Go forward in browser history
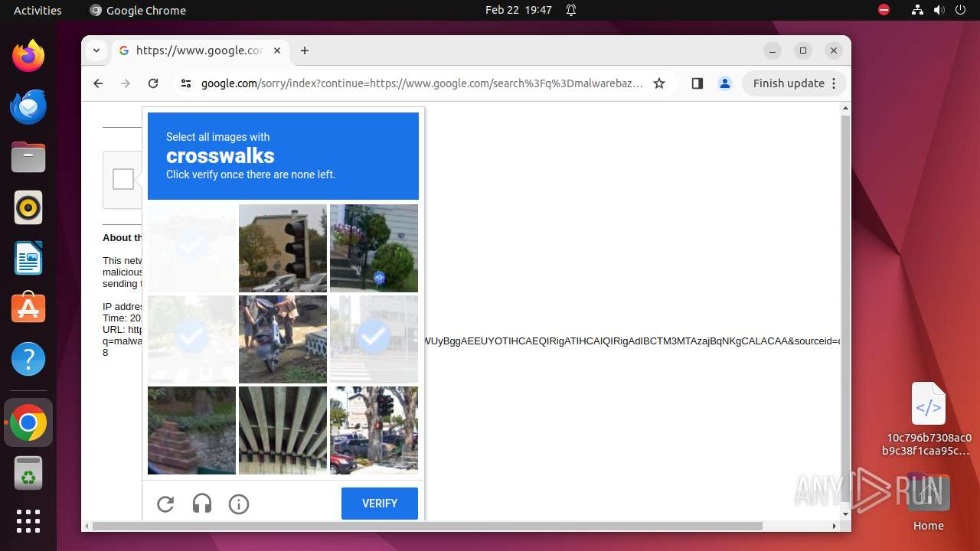This screenshot has width=980, height=551. click(126, 83)
